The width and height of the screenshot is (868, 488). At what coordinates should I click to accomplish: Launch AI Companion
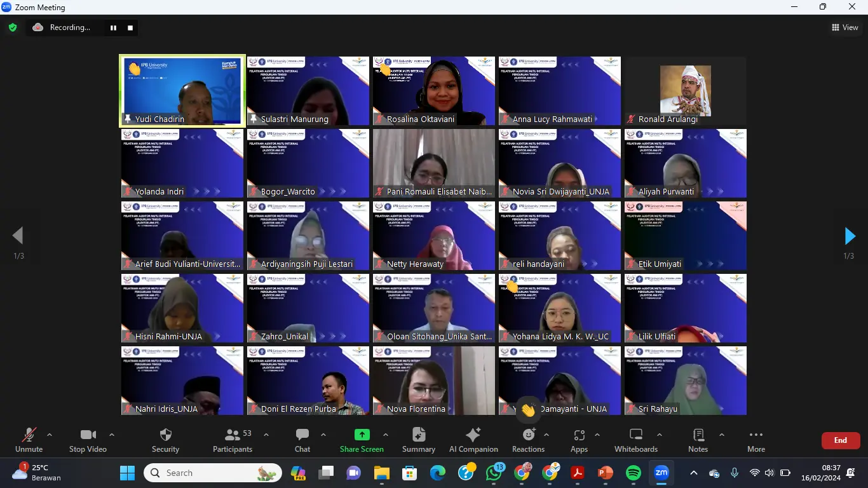tap(473, 440)
